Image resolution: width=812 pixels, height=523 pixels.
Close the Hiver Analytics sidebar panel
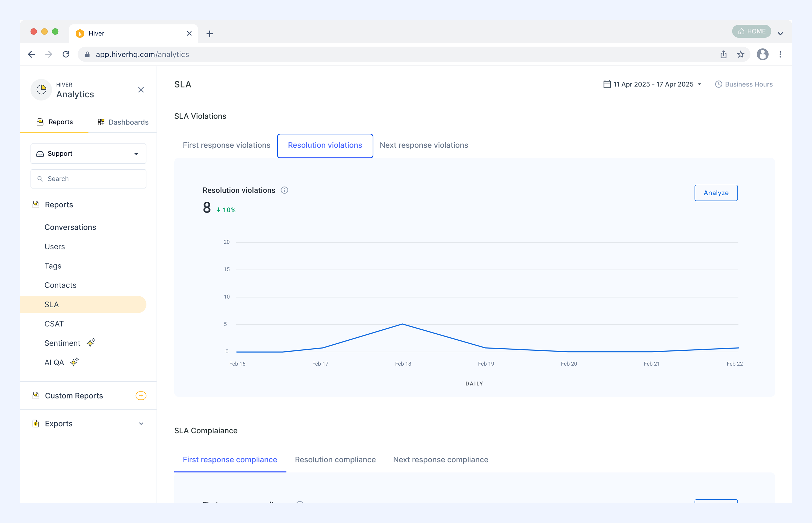point(141,90)
